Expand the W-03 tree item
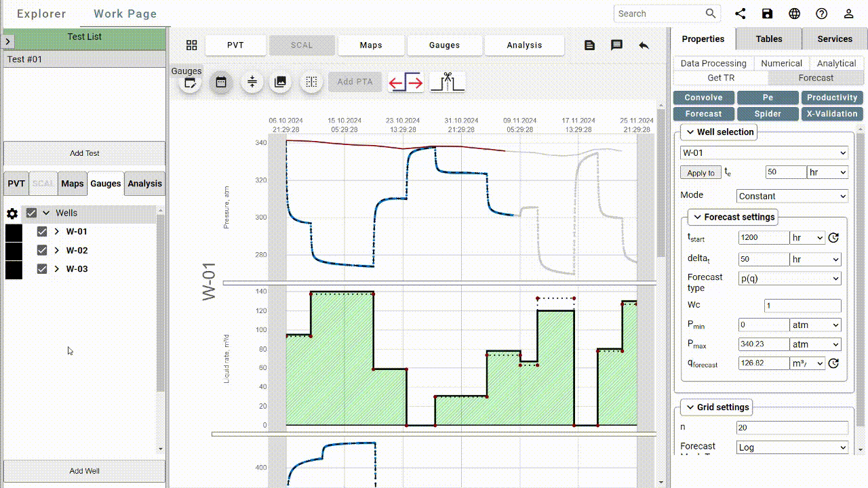The width and height of the screenshot is (868, 488). coord(57,268)
